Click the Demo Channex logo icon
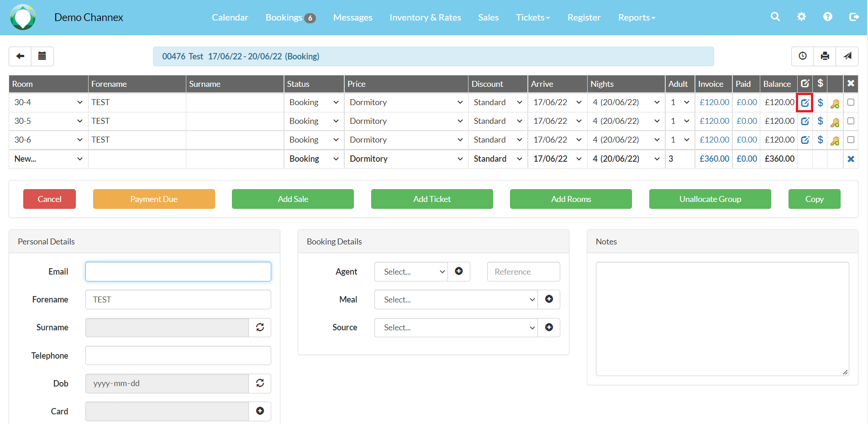The width and height of the screenshot is (868, 424). pos(23,17)
